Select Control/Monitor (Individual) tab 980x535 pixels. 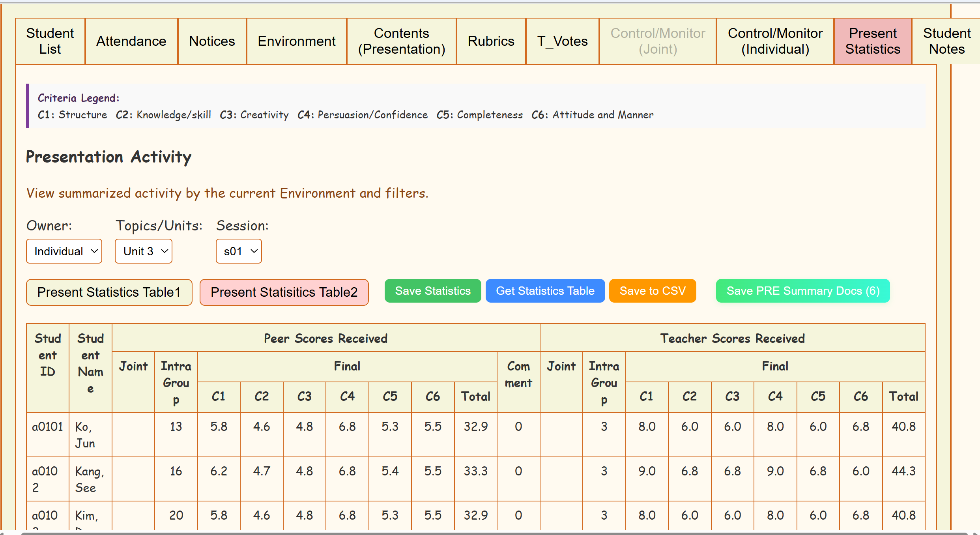[x=775, y=41]
